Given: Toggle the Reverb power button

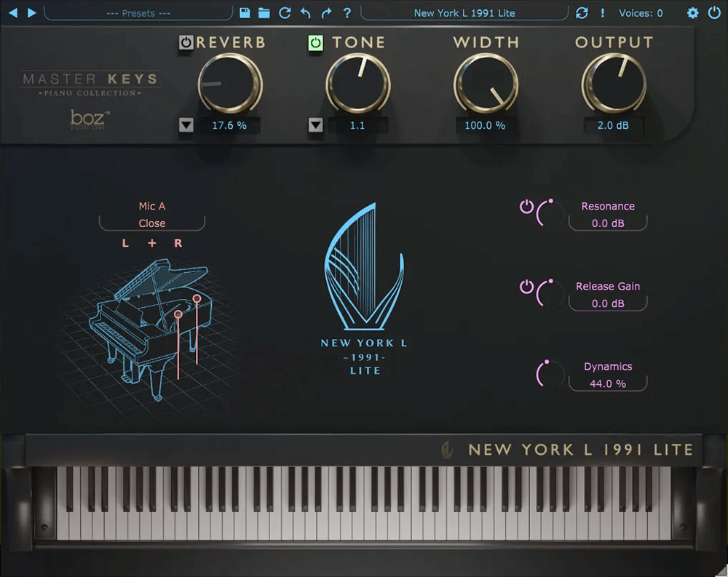Looking at the screenshot, I should (x=186, y=43).
